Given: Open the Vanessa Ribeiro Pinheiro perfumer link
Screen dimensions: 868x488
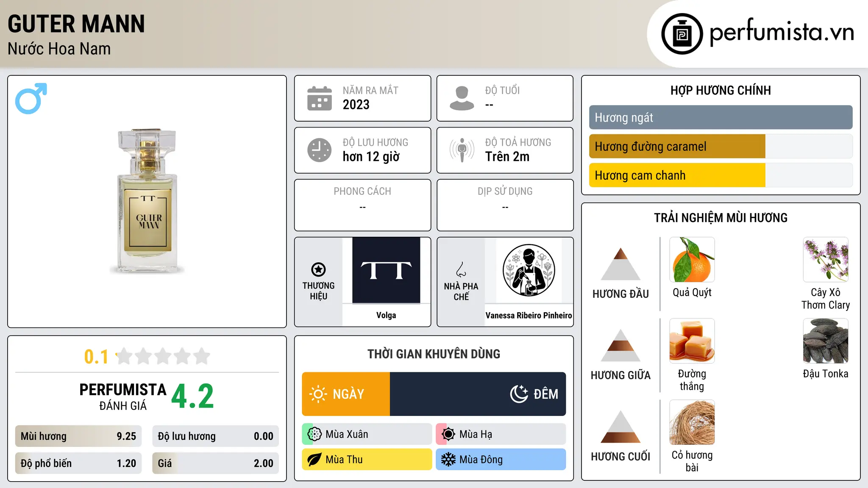Looking at the screenshot, I should coord(529,315).
